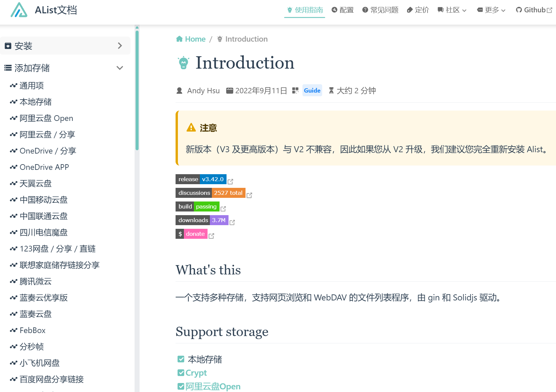Click the icon before 腾讯微云

point(14,281)
